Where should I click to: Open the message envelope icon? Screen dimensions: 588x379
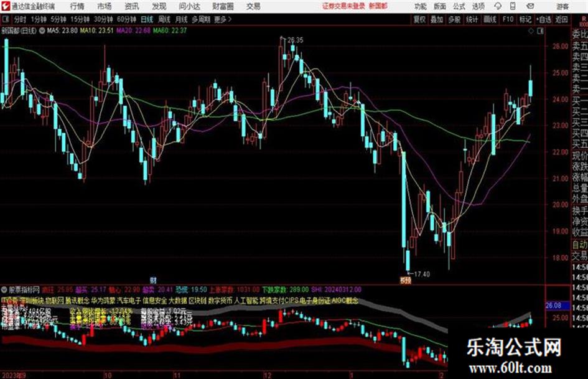click(x=530, y=6)
